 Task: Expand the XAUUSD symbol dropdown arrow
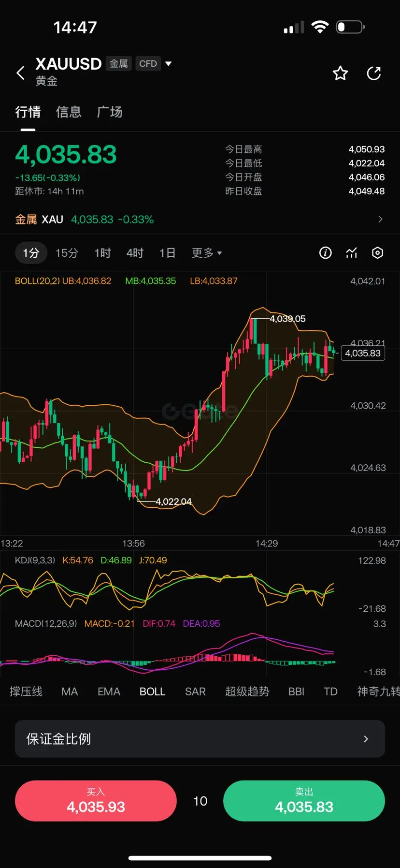[169, 63]
